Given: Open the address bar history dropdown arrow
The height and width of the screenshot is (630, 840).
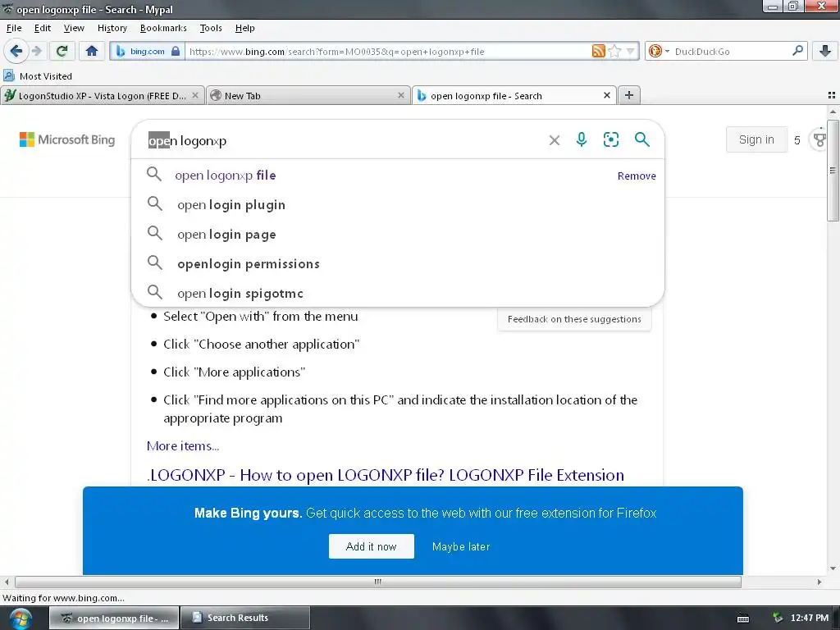Looking at the screenshot, I should [x=631, y=52].
